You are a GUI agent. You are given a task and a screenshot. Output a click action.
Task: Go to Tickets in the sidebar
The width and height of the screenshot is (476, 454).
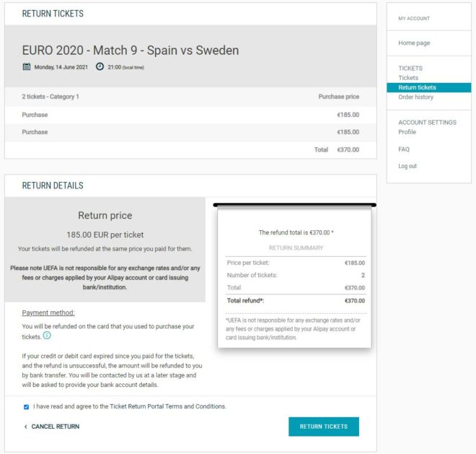(x=408, y=78)
